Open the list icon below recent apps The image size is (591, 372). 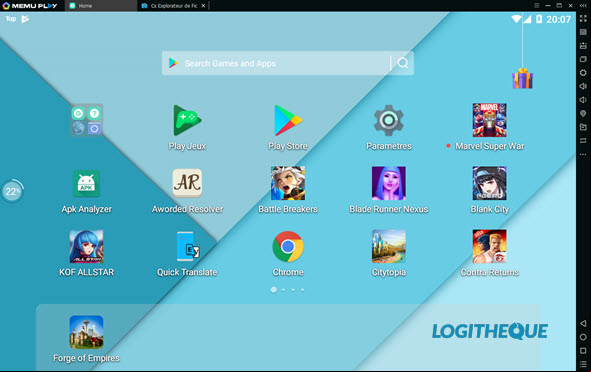583,364
